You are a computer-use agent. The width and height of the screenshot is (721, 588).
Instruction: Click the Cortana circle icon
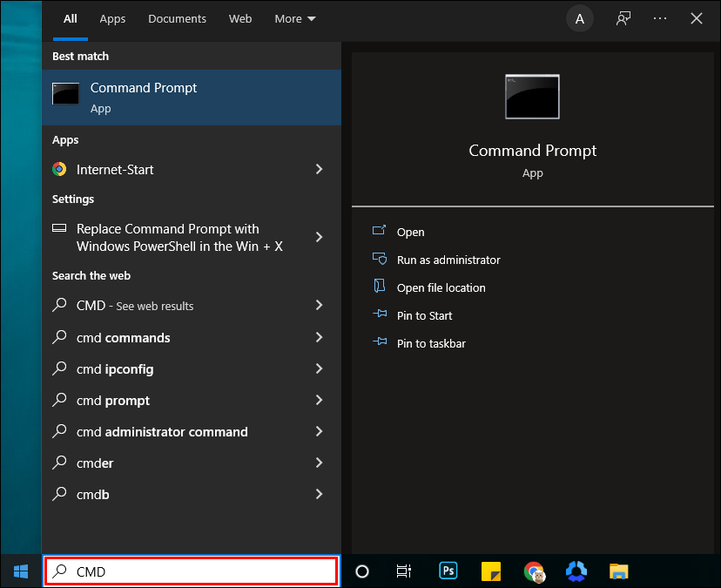(x=362, y=571)
